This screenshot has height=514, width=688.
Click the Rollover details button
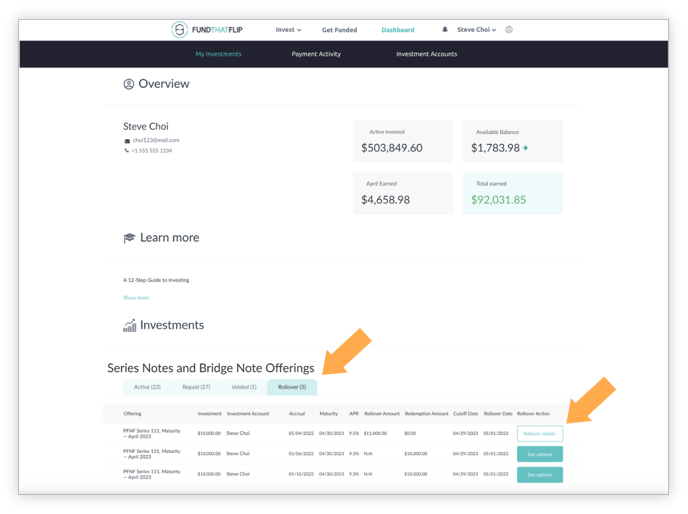pos(540,434)
